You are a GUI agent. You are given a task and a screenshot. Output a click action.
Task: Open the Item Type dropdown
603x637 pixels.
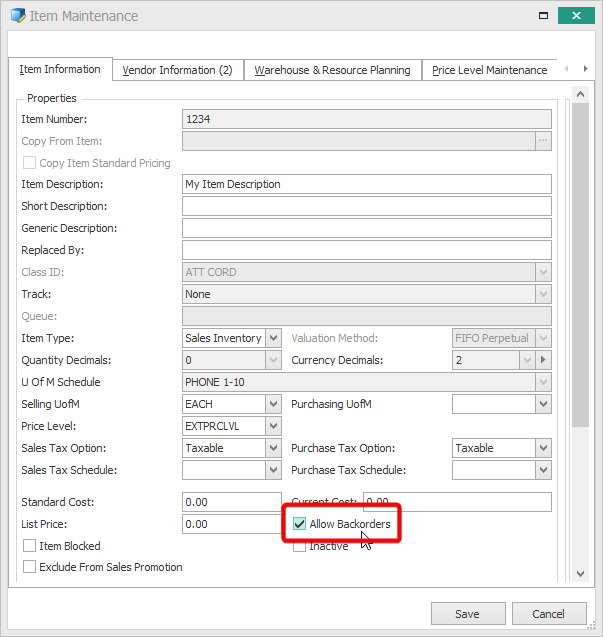point(273,338)
